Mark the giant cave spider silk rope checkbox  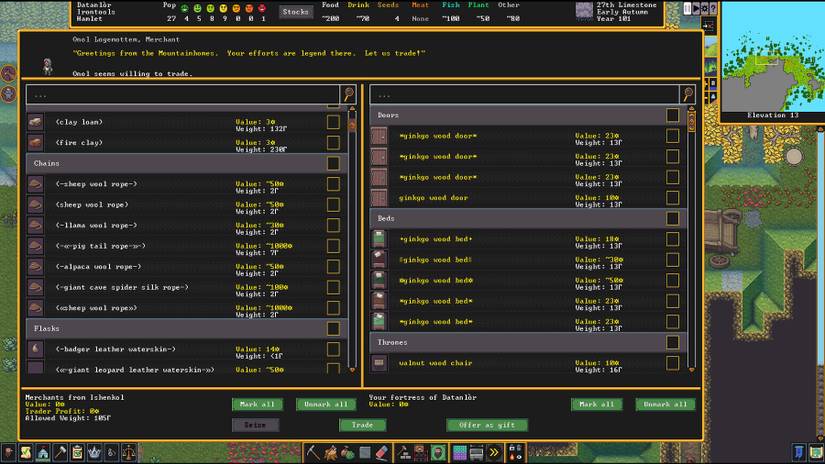pos(333,287)
